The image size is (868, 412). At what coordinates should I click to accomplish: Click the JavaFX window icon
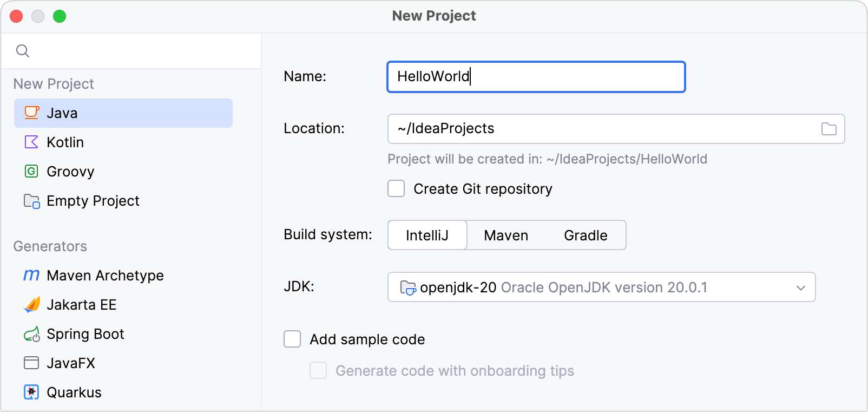31,363
